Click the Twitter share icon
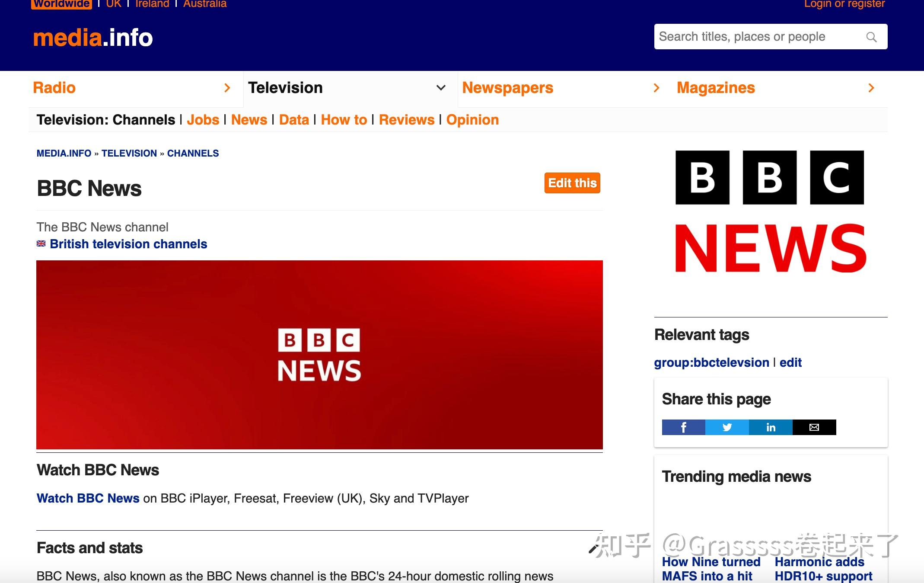924x583 pixels. [x=727, y=427]
